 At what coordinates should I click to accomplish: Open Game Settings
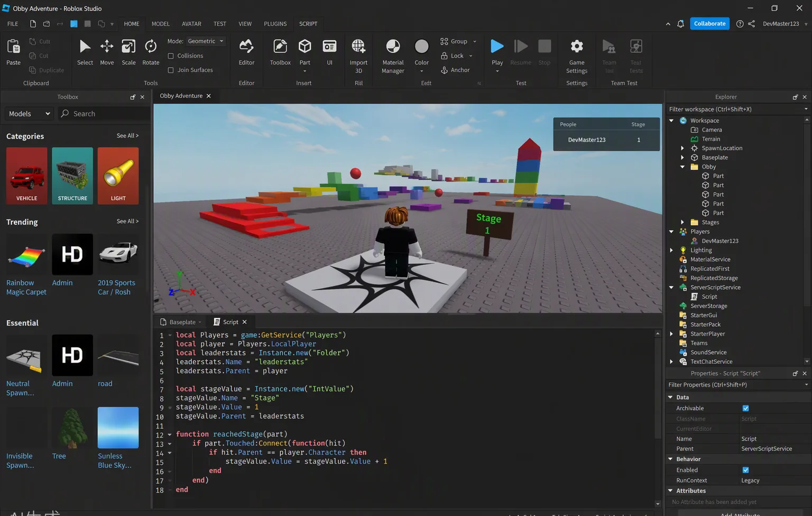pos(577,56)
